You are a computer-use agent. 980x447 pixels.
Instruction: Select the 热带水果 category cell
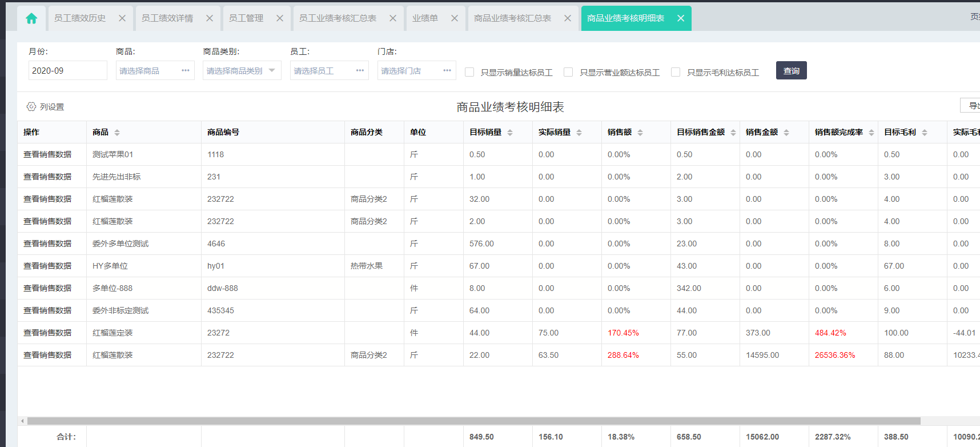[x=375, y=266]
